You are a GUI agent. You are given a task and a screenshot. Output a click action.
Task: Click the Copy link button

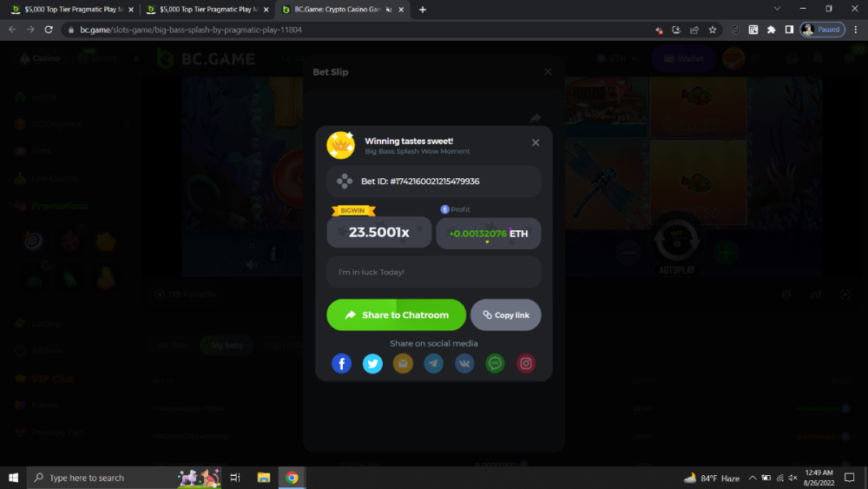coord(506,315)
